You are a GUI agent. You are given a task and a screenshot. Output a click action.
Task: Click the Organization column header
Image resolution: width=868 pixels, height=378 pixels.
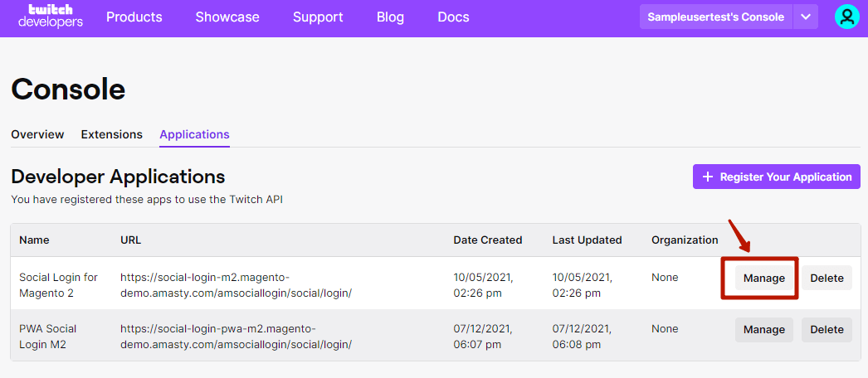click(x=685, y=240)
